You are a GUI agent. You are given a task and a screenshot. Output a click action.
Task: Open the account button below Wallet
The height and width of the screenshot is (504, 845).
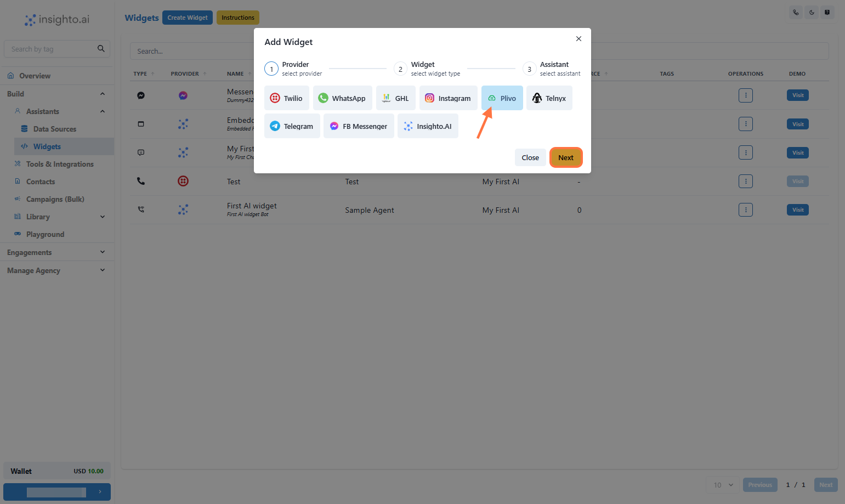point(57,492)
